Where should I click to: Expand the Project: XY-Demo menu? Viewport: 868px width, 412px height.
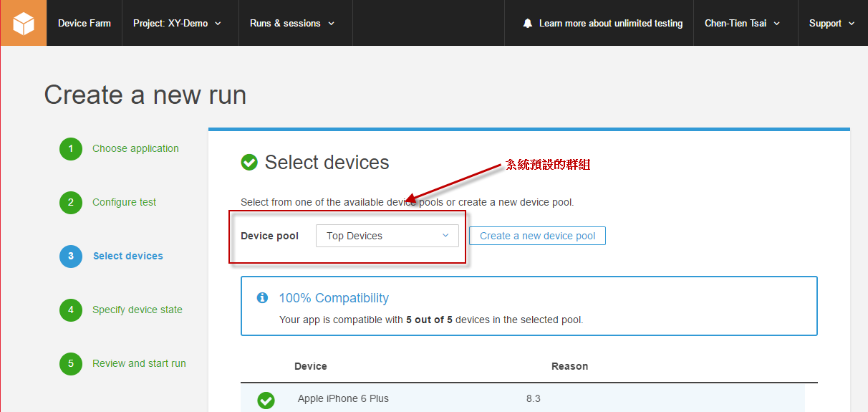(x=177, y=24)
